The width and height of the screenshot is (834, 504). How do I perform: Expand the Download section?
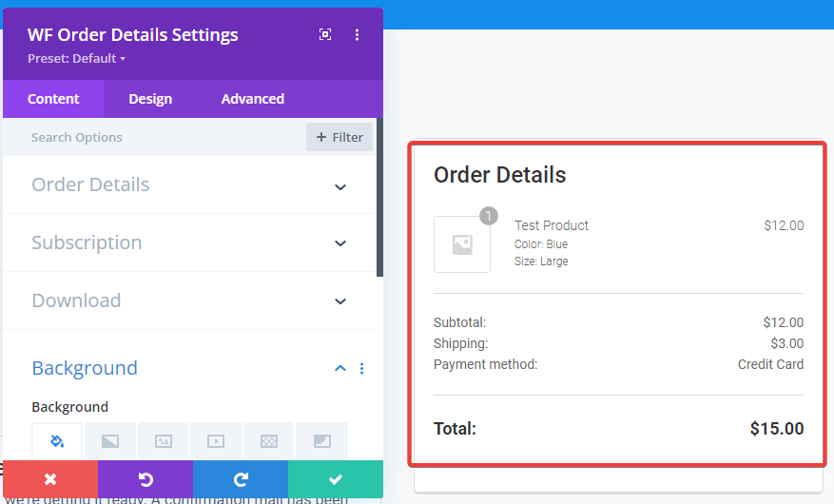(189, 300)
